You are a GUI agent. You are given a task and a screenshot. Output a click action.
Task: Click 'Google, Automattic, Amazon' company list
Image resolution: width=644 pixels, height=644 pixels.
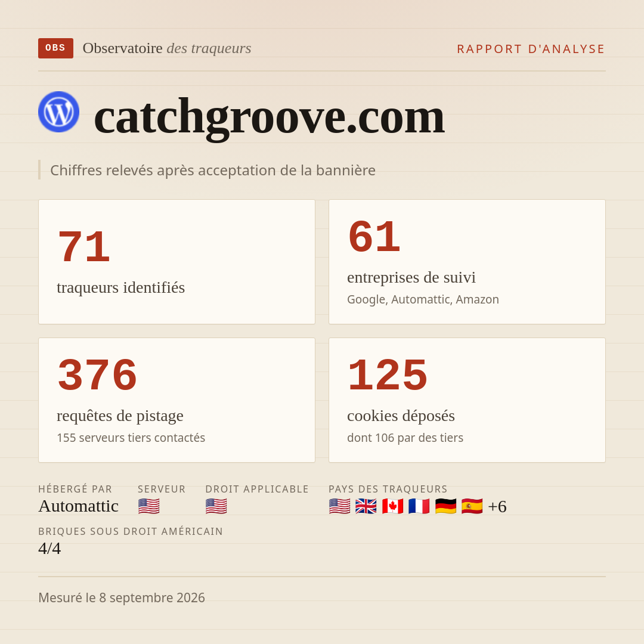(423, 299)
